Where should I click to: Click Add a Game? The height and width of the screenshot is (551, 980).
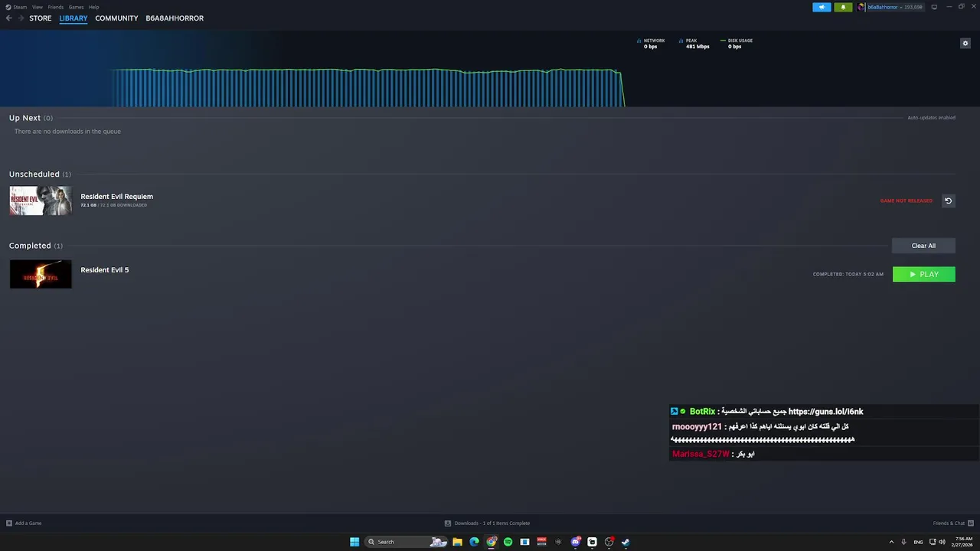click(24, 523)
